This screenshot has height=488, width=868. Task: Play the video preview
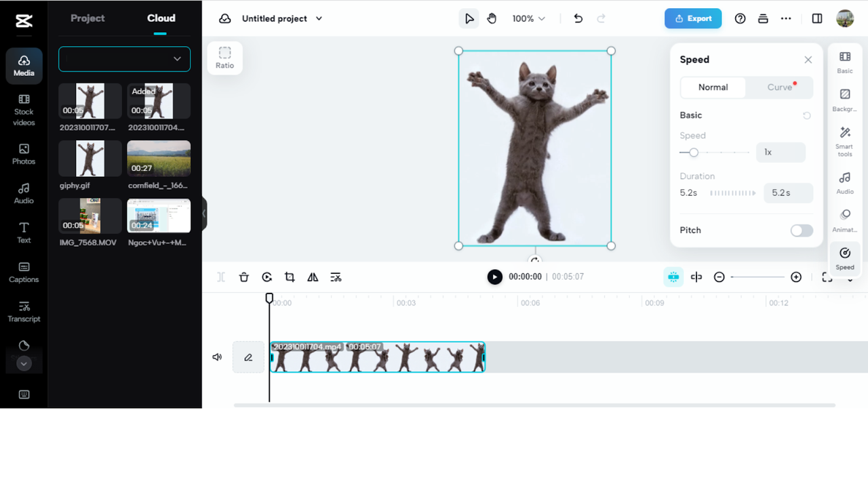tap(495, 277)
